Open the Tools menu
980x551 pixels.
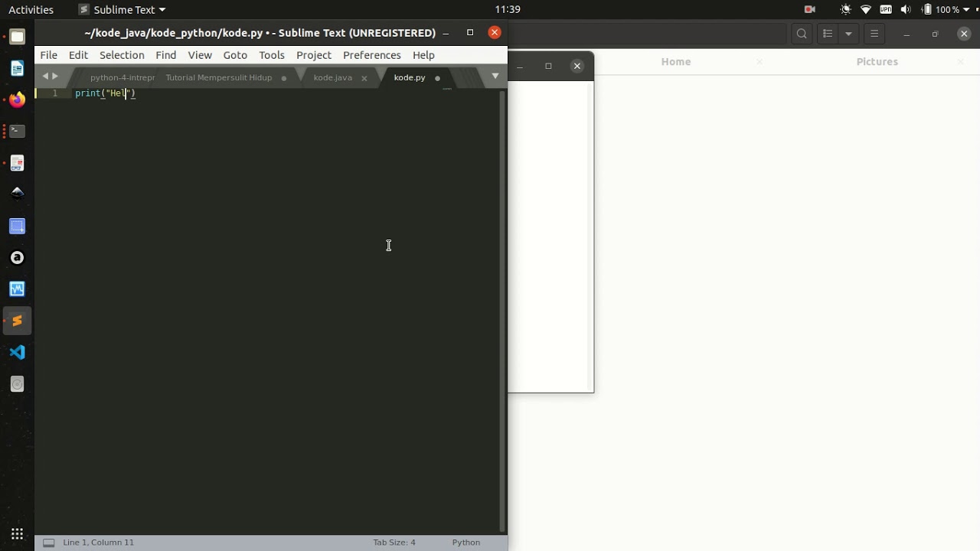point(272,55)
